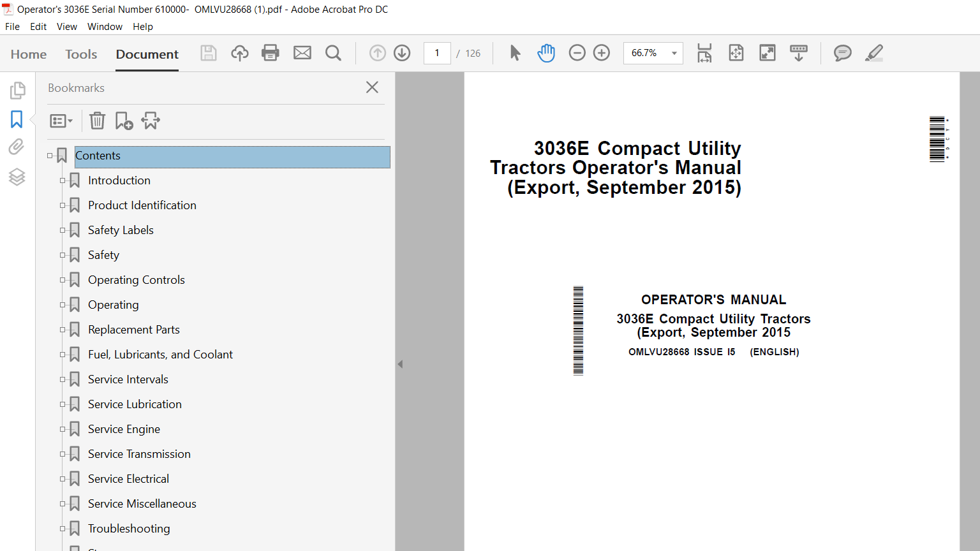Open the Window menu

105,27
